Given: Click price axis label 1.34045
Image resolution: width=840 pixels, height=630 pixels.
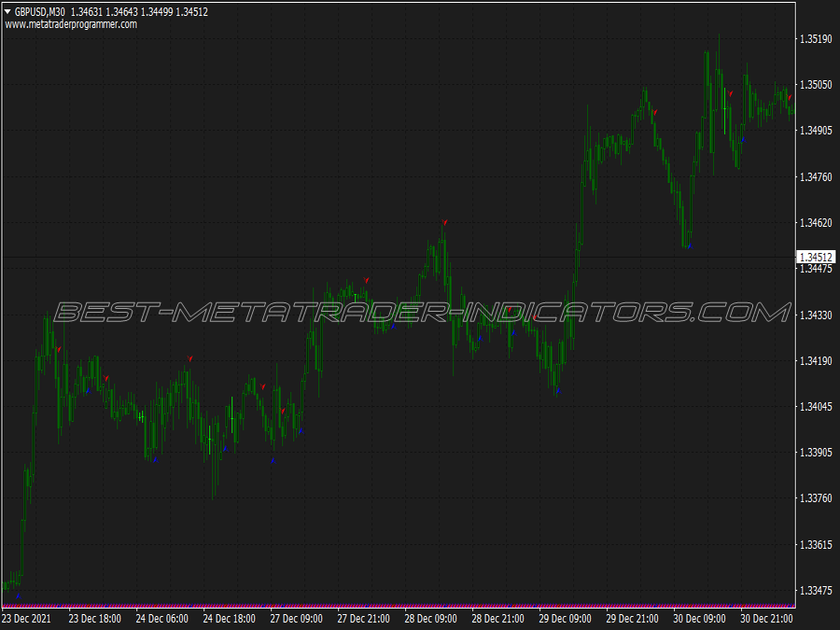Looking at the screenshot, I should point(816,407).
